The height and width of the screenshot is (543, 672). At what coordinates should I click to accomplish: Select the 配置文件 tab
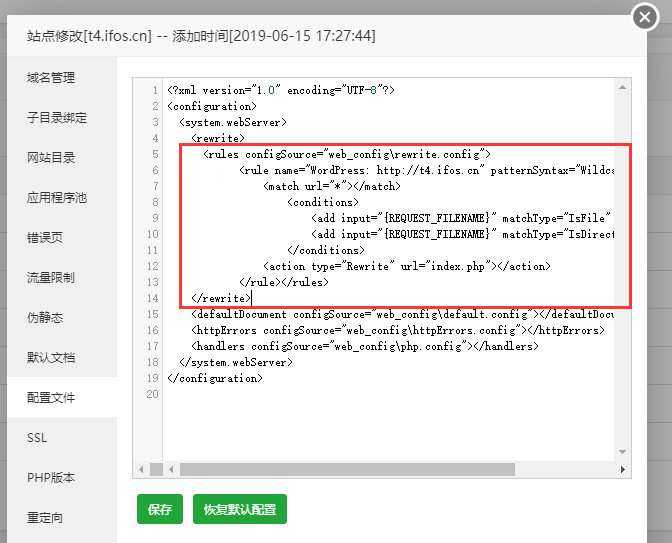click(x=51, y=398)
